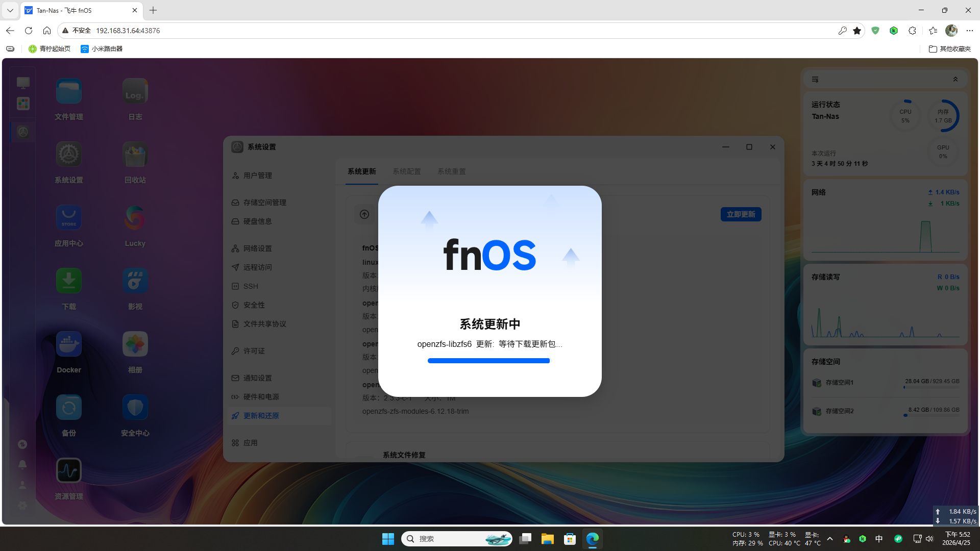The image size is (980, 551).
Task: Open 远程访问 in the settings sidebar
Action: [280, 267]
